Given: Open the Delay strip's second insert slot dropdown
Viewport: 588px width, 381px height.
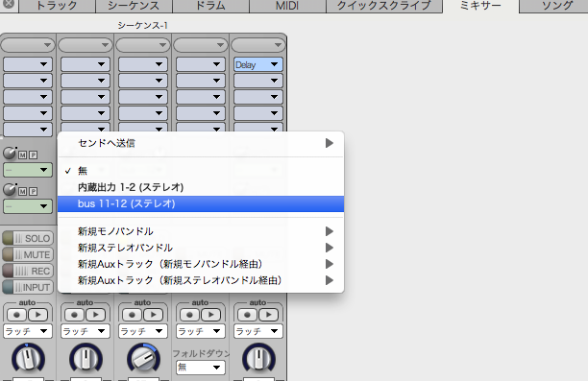Looking at the screenshot, I should pyautogui.click(x=258, y=81).
